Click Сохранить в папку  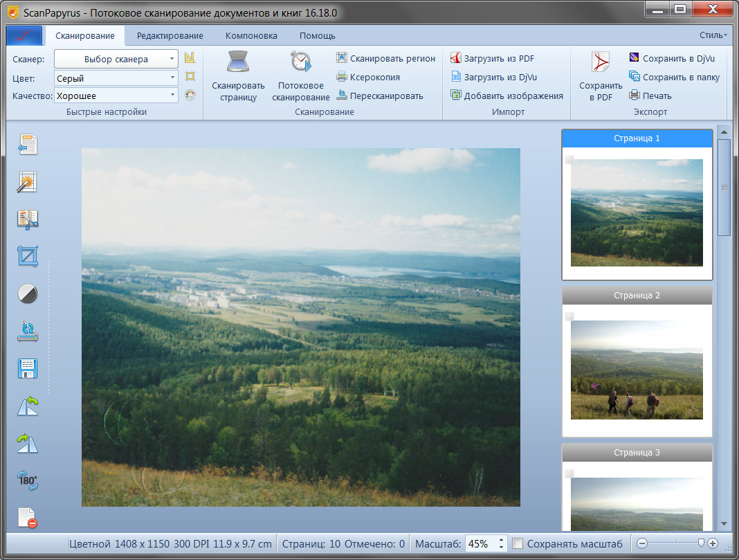tap(675, 77)
